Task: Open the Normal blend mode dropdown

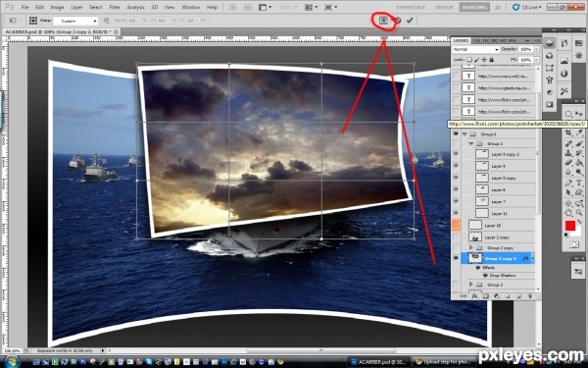Action: pyautogui.click(x=475, y=50)
